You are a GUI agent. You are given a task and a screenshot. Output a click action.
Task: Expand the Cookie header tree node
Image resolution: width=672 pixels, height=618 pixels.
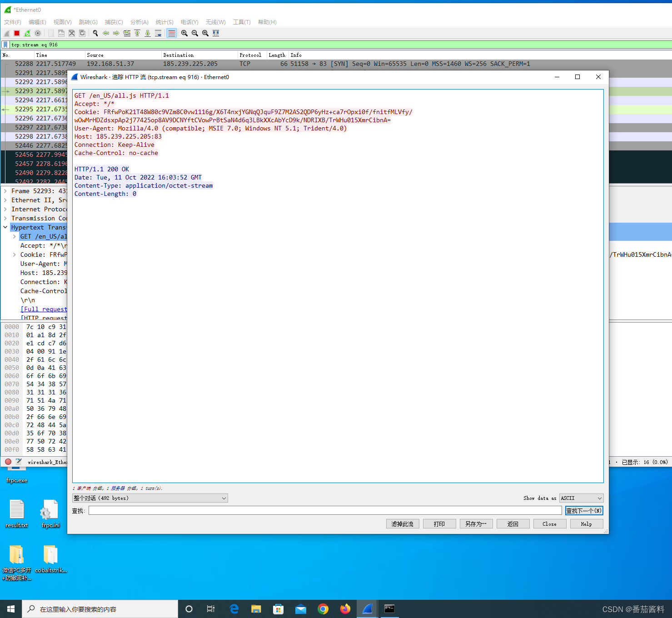pyautogui.click(x=15, y=254)
